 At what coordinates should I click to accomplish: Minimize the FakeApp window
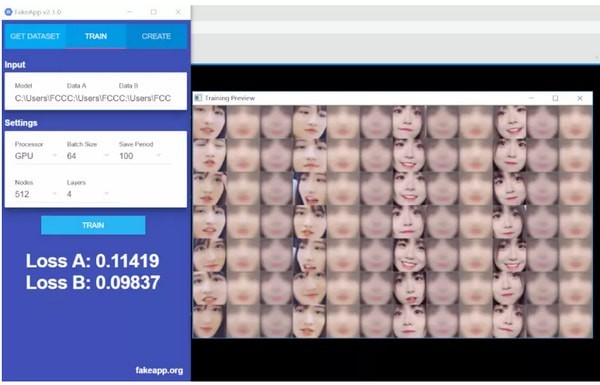coord(129,12)
